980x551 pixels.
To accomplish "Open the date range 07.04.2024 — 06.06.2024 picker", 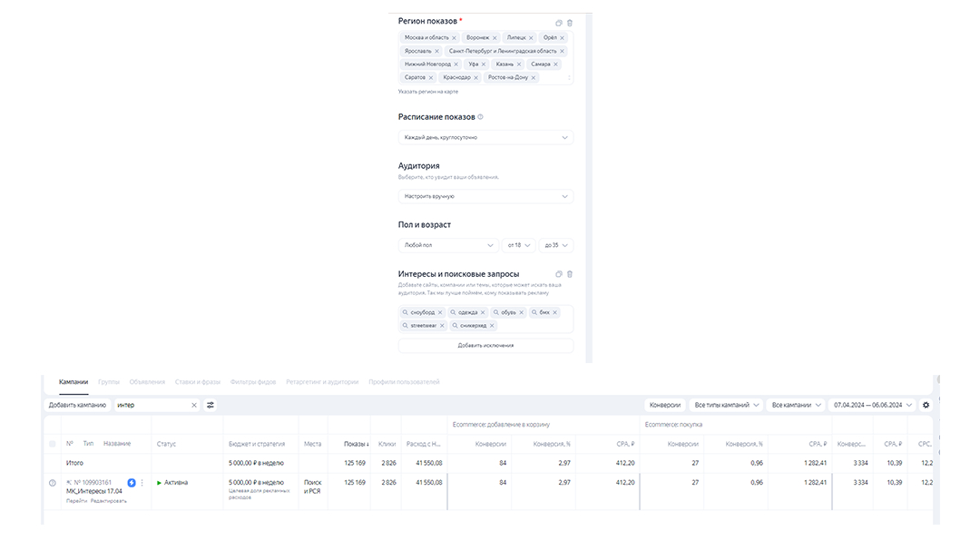I will coord(873,405).
